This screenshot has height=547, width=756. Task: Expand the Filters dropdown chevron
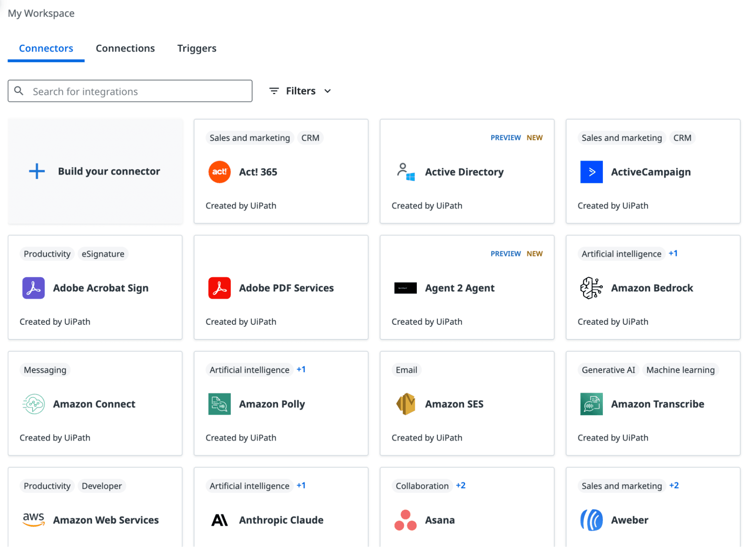(328, 91)
